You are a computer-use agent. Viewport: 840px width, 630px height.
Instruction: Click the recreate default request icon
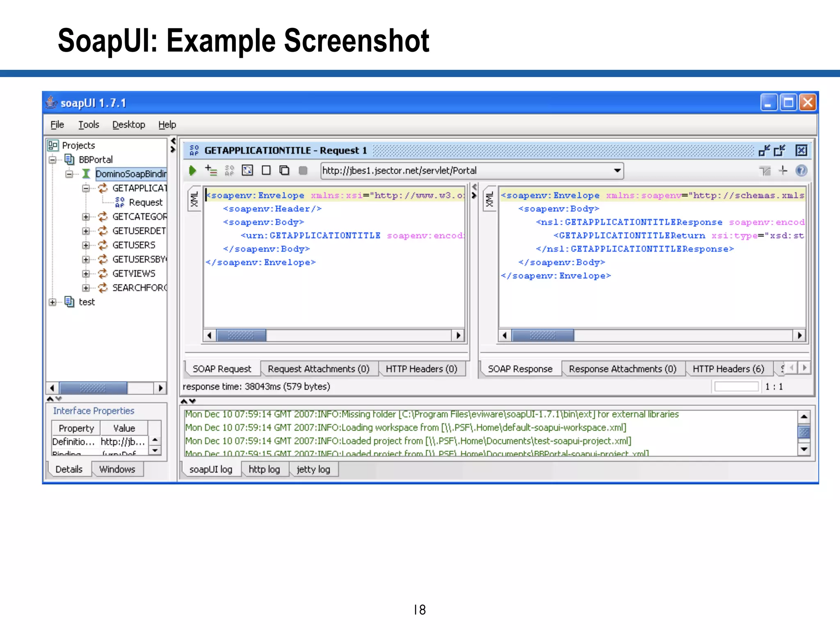[247, 170]
